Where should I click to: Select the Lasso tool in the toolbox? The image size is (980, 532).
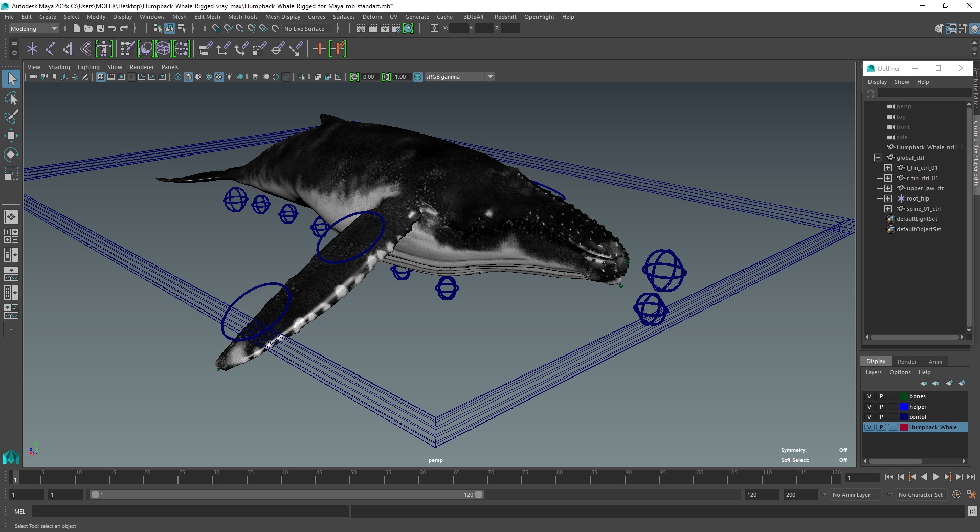(11, 98)
